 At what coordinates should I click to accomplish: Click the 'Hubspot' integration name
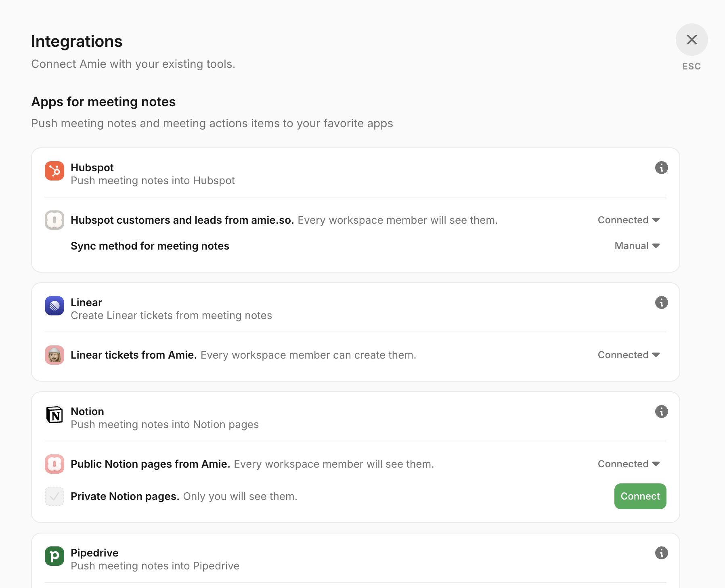coord(92,168)
